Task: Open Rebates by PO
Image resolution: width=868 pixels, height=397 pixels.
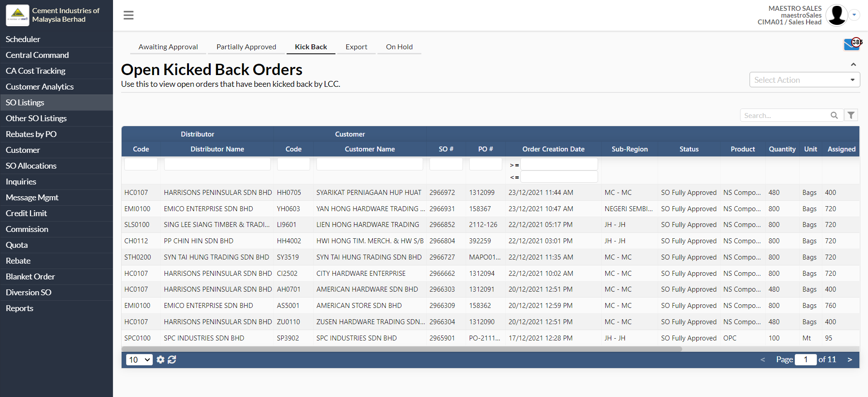Action: (57, 134)
